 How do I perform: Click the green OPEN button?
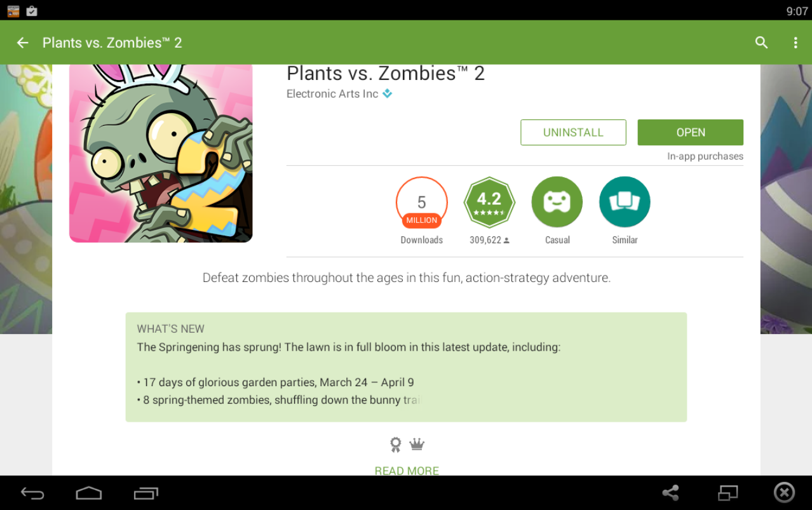point(691,132)
